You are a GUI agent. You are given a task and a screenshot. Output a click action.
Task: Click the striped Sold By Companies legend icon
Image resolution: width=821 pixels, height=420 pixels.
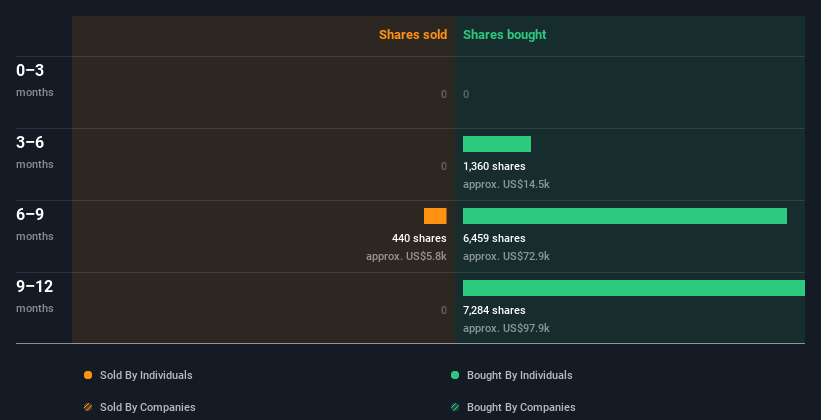click(88, 407)
